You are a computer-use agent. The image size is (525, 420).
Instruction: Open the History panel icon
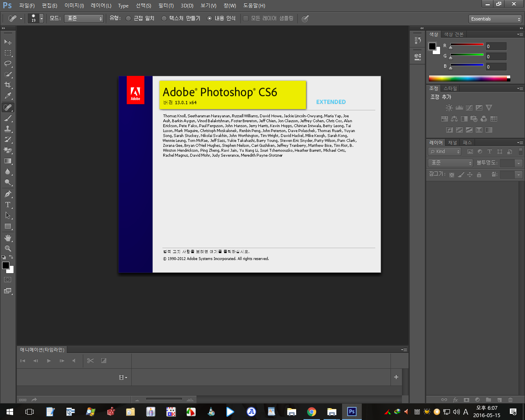(418, 40)
